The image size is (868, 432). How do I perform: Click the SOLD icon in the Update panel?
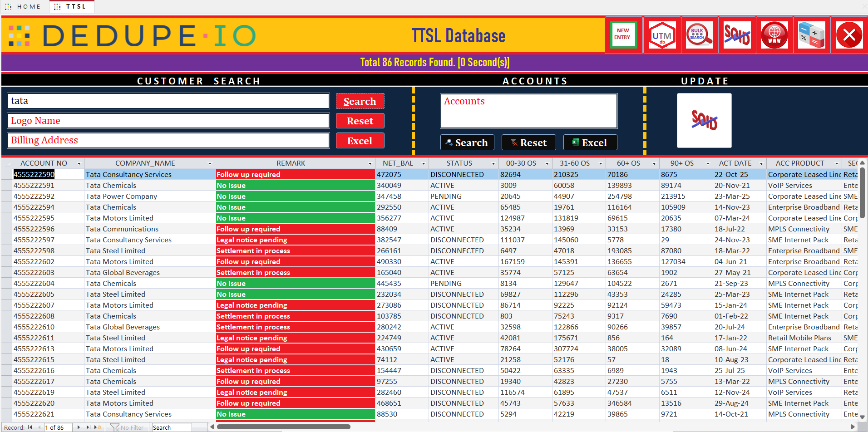pos(704,120)
